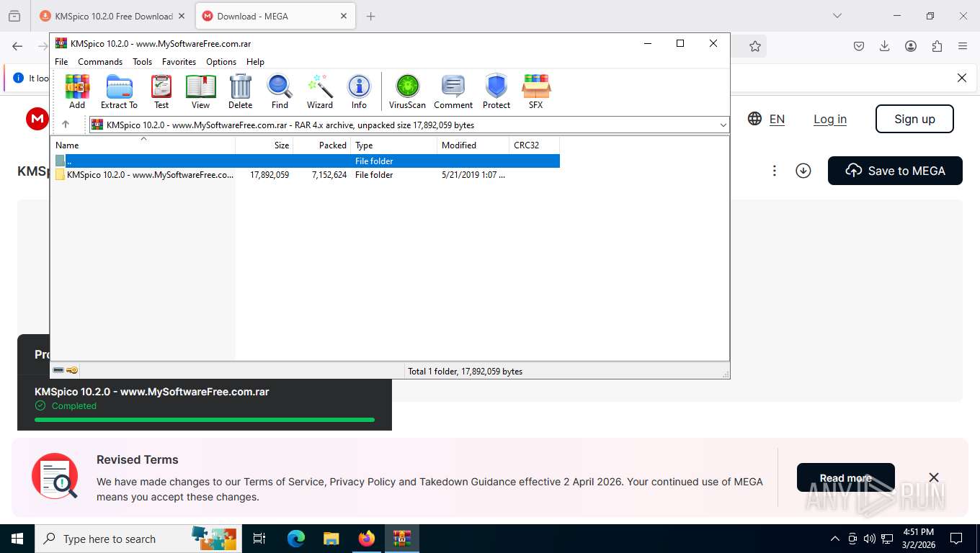Open the Help menu in WinRAR
The height and width of the screenshot is (553, 980).
click(255, 62)
